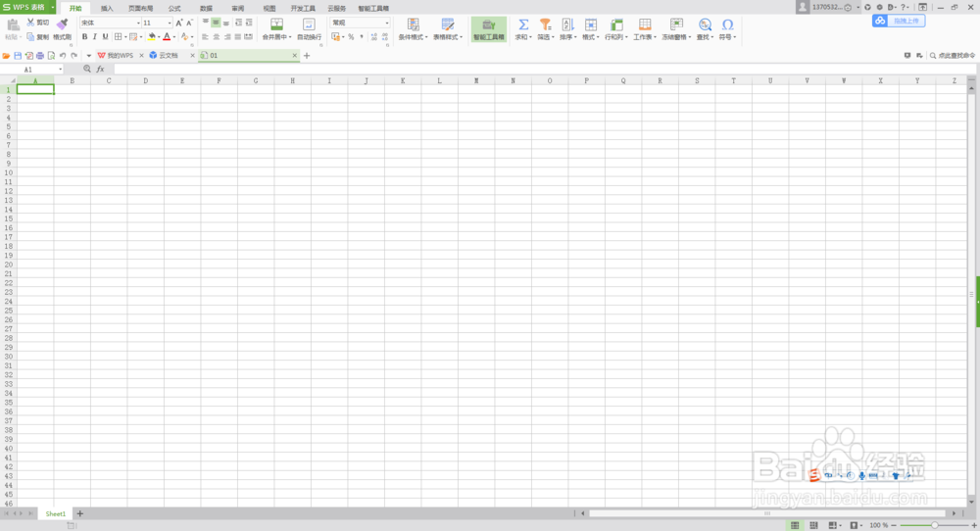Image resolution: width=980 pixels, height=531 pixels.
Task: Open the font size dropdown showing 11
Action: point(170,24)
